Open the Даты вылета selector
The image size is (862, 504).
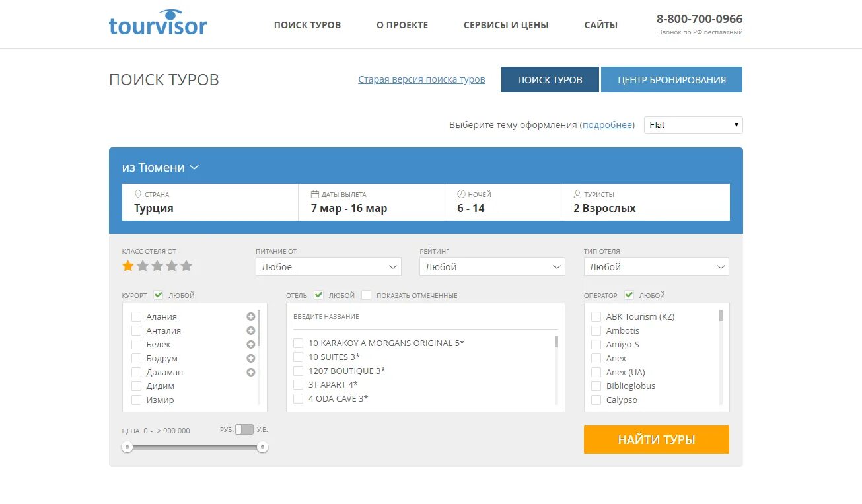(x=371, y=202)
